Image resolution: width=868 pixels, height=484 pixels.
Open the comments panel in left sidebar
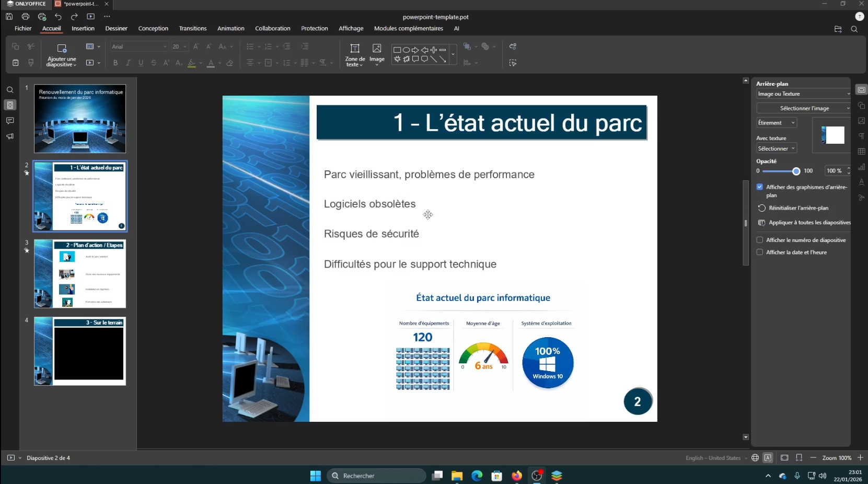coord(10,121)
